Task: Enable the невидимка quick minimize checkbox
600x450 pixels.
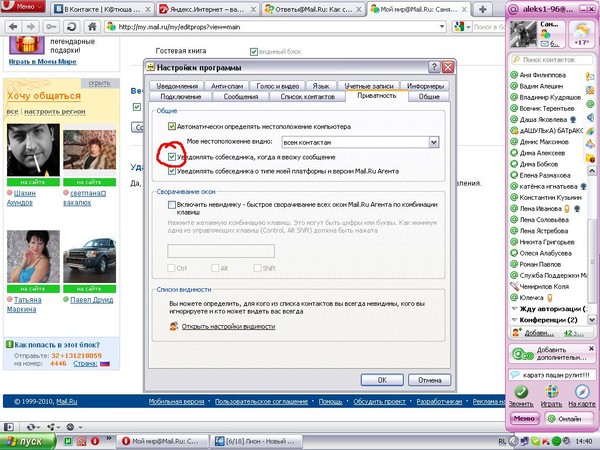Action: (x=172, y=205)
